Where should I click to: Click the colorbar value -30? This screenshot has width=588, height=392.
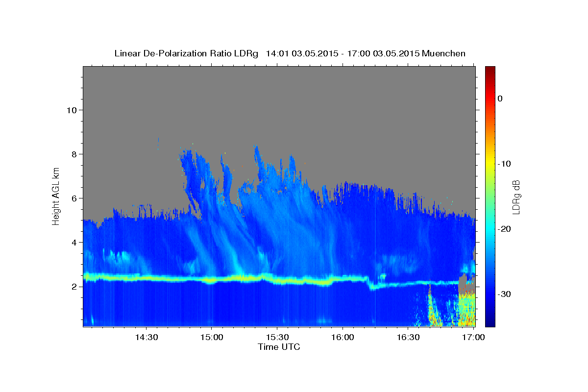click(x=504, y=294)
